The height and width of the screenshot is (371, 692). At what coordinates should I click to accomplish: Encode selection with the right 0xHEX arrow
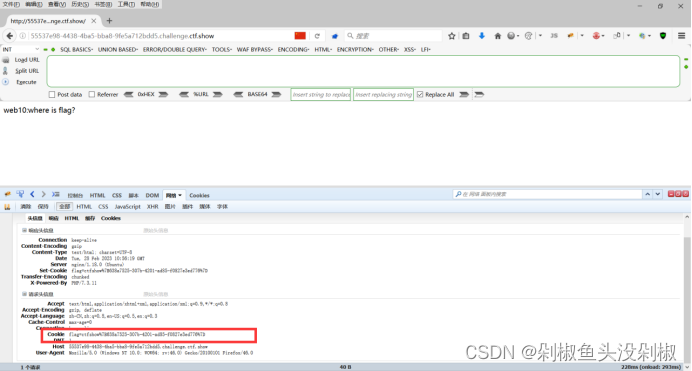click(x=163, y=94)
